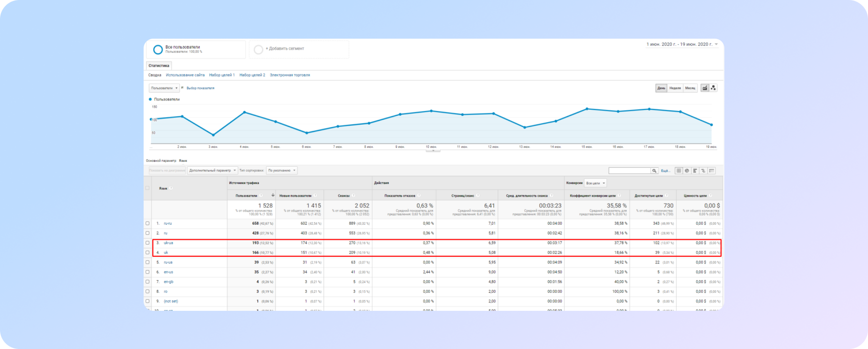Select Набор целей 2 metric group
Image resolution: width=868 pixels, height=349 pixels.
[252, 75]
